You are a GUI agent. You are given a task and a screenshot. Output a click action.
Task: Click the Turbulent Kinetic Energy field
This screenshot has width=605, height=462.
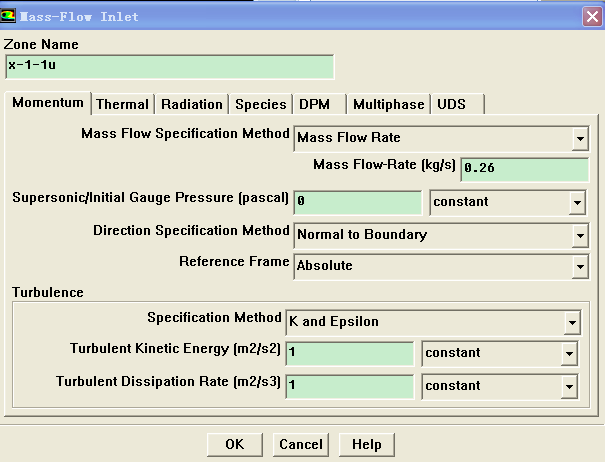click(349, 354)
